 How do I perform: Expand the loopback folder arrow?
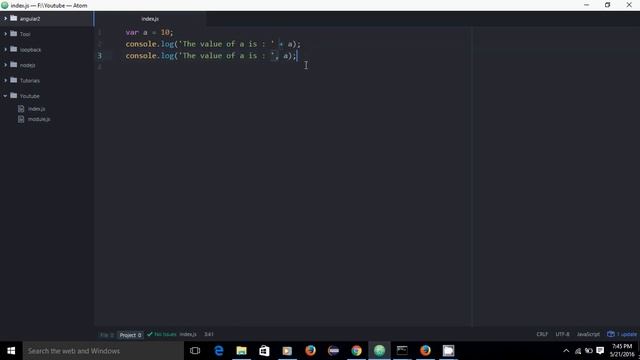pos(5,49)
